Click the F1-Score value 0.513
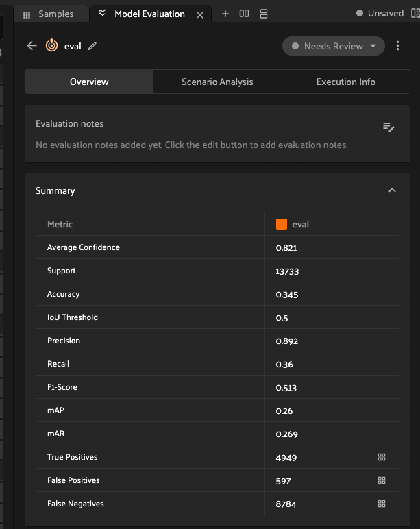Image resolution: width=420 pixels, height=529 pixels. (286, 388)
